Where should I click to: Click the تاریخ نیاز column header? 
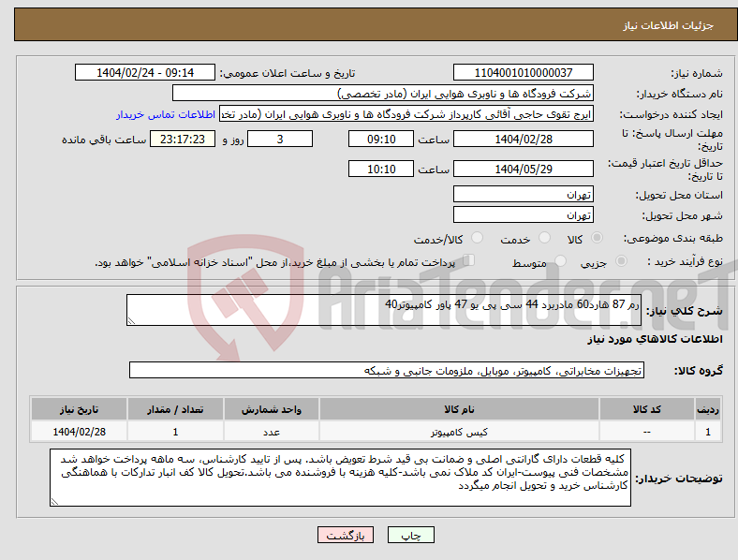[x=79, y=409]
